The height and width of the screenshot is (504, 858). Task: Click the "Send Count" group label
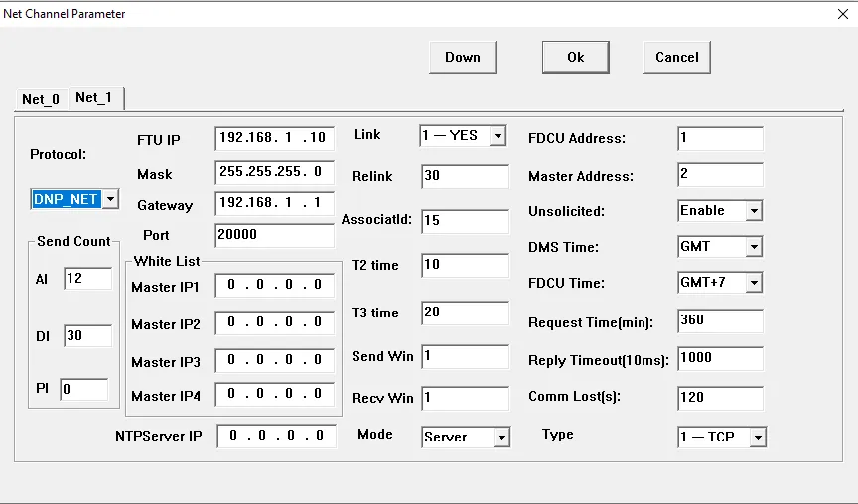tap(73, 241)
